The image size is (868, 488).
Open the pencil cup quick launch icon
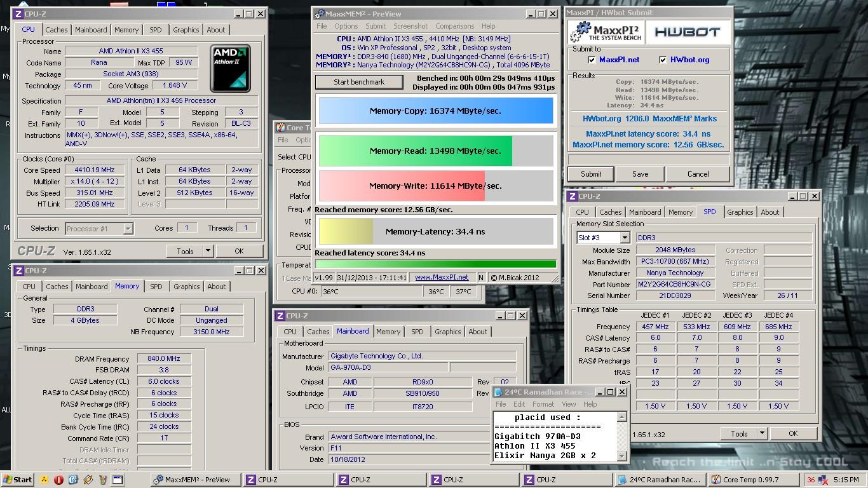[103, 480]
